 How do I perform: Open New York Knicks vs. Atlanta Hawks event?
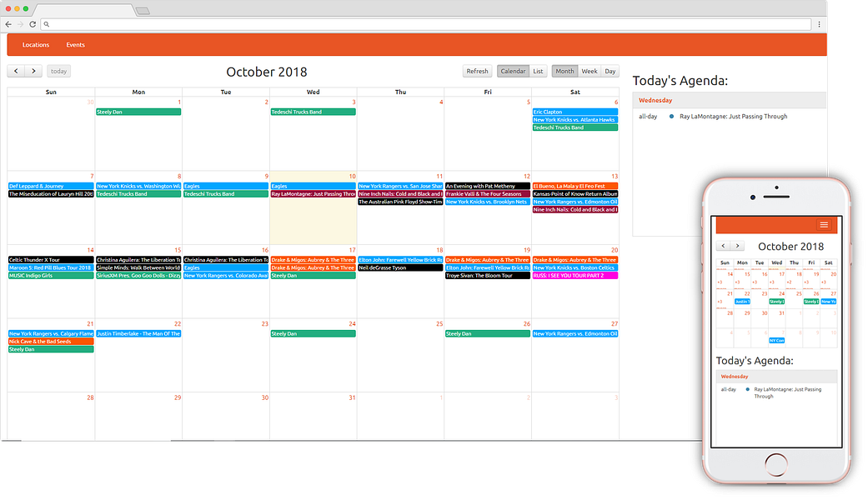coord(574,119)
